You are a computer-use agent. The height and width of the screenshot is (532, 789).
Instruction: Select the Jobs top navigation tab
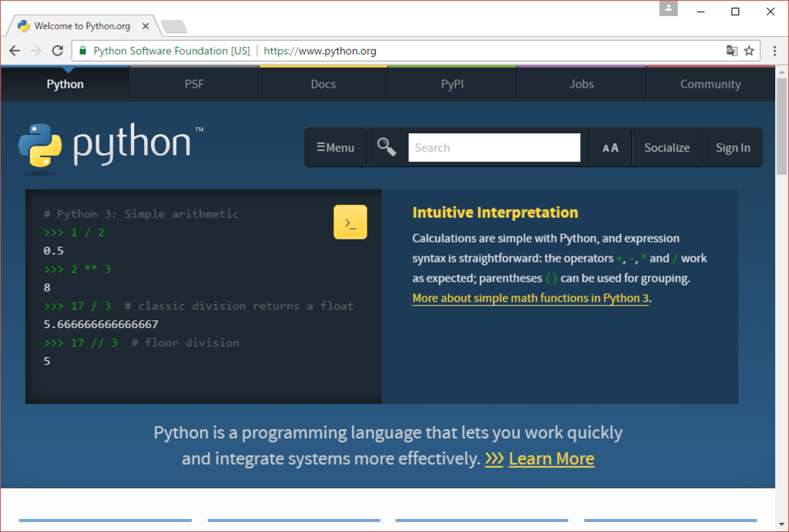[581, 84]
